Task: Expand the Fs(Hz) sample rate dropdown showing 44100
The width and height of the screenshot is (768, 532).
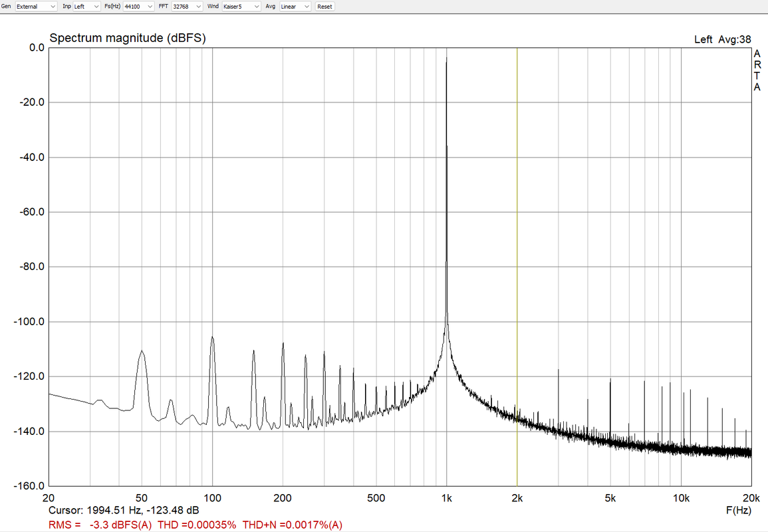Action: 138,7
